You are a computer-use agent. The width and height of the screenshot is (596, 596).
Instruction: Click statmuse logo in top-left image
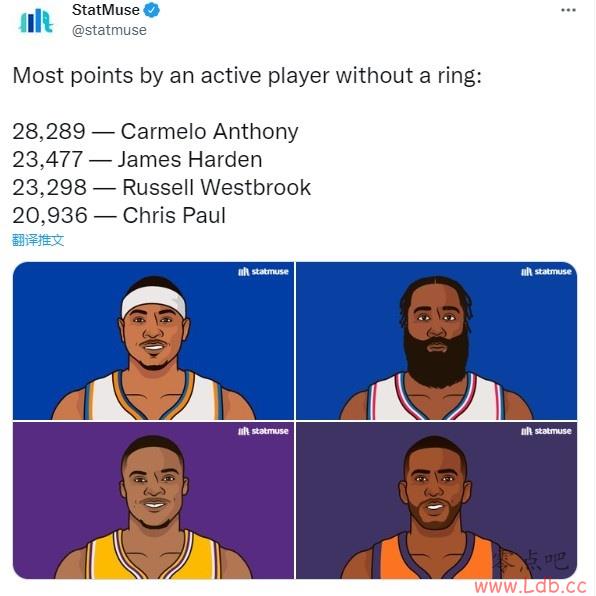point(263,271)
